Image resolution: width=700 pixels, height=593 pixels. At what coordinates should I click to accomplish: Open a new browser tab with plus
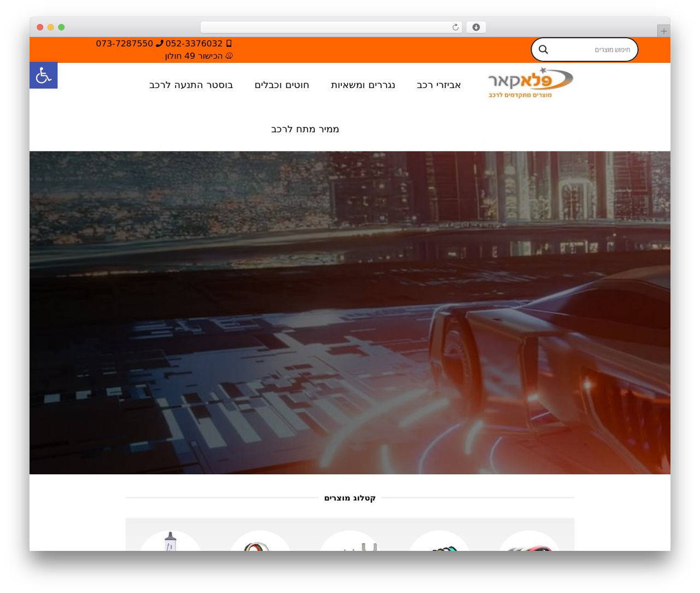click(663, 31)
